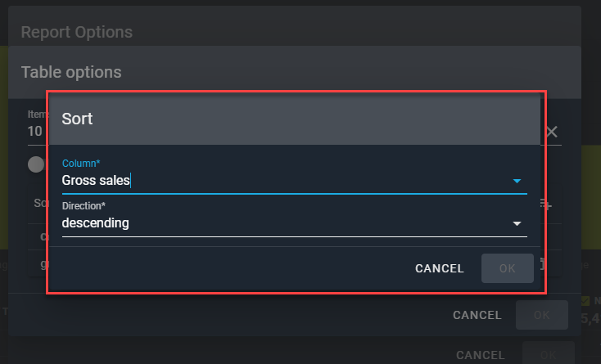Toggle the switch in Table options

pyautogui.click(x=37, y=164)
